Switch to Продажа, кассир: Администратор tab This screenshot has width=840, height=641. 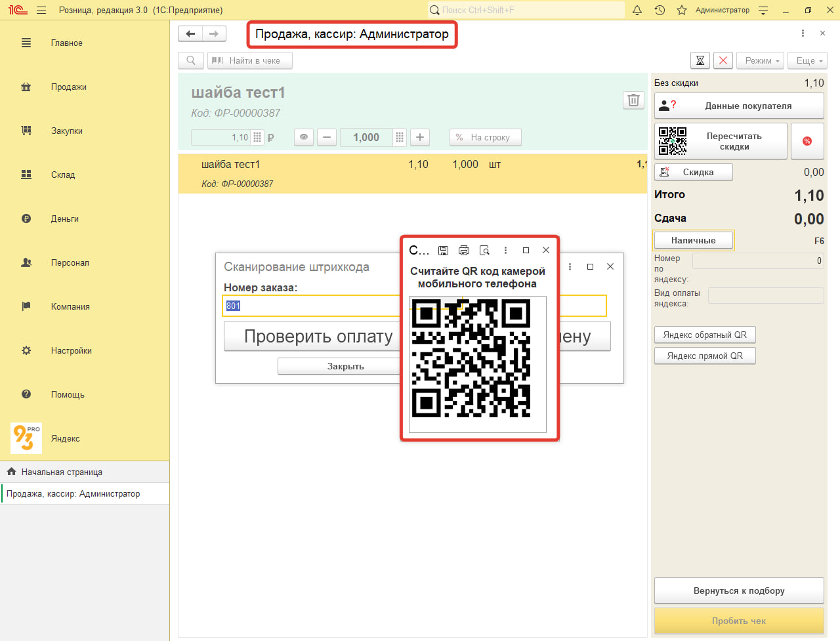click(x=85, y=493)
